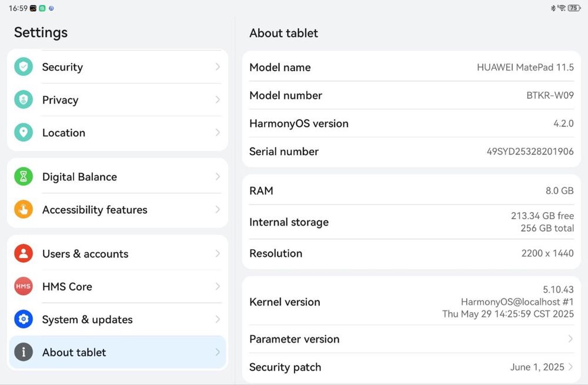Tap the text 256 GB total

(547, 228)
